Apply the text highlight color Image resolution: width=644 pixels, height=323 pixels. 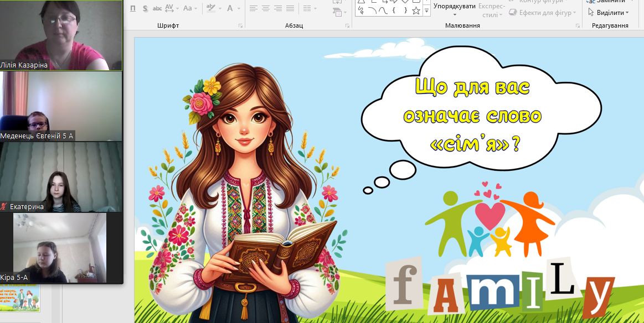tap(210, 8)
